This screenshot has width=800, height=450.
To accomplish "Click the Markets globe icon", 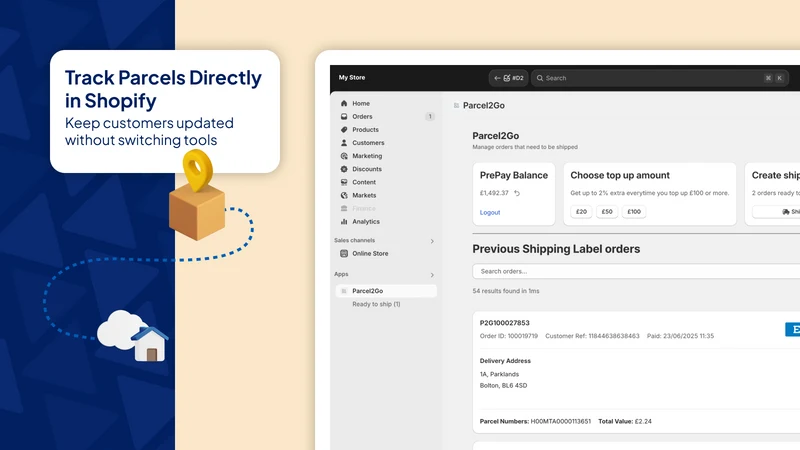I will 344,195.
